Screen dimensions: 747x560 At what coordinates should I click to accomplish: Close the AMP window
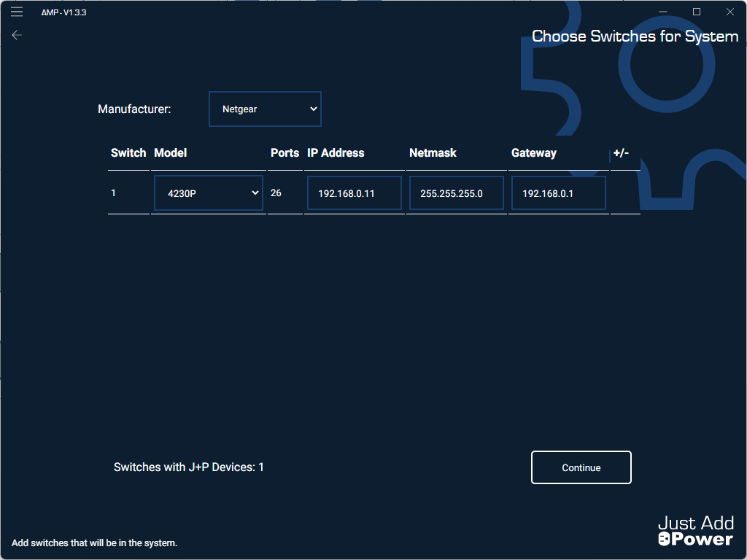729,12
